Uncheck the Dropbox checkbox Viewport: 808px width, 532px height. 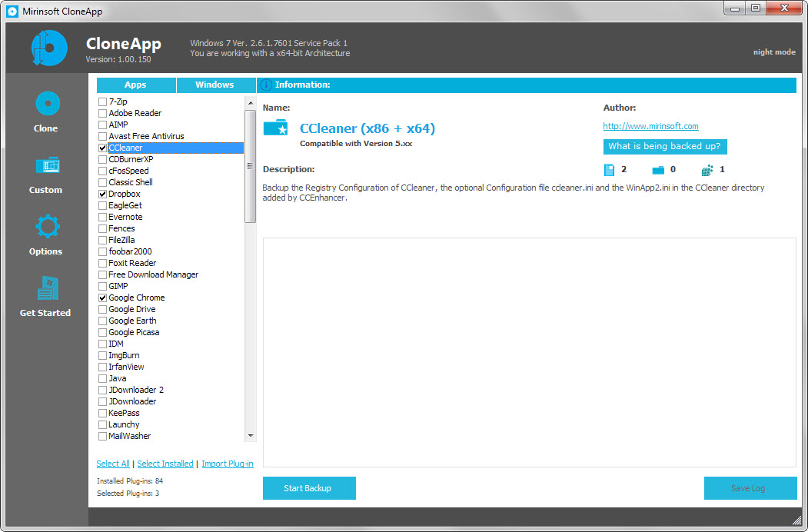pos(103,195)
